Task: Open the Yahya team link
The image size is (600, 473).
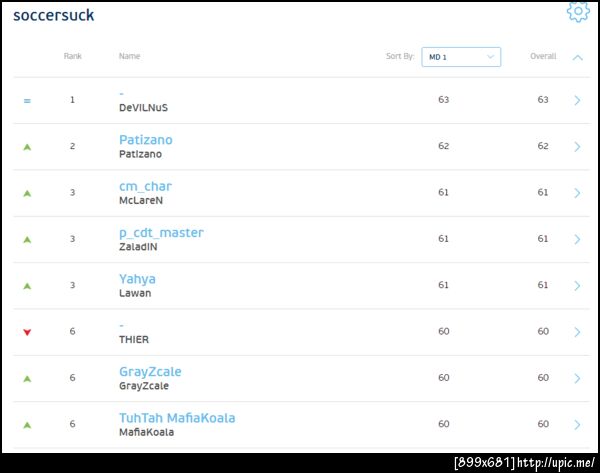Action: point(137,279)
